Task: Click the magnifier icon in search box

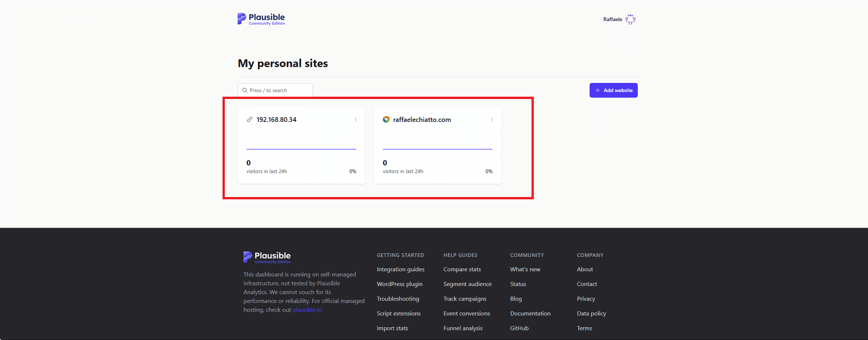Action: 245,90
